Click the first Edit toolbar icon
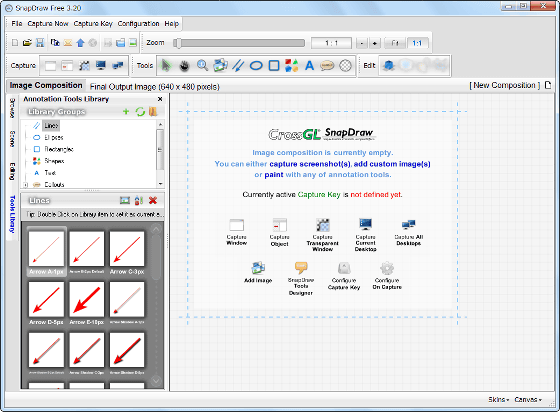This screenshot has height=412, width=560. coord(388,66)
